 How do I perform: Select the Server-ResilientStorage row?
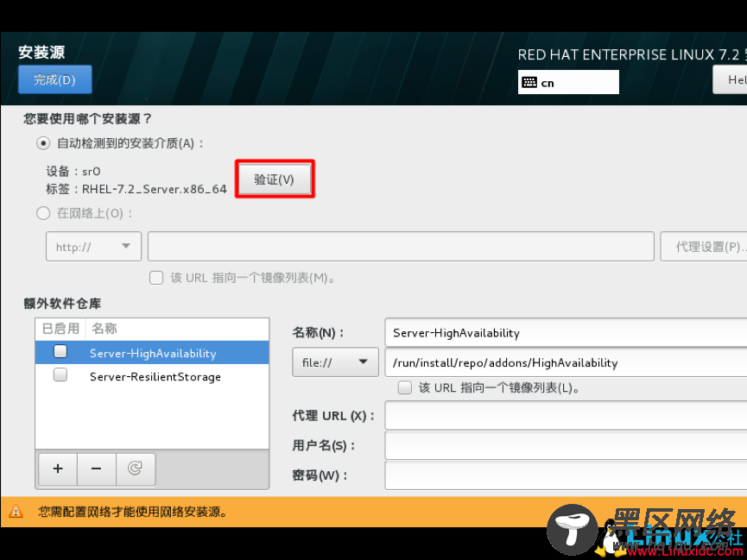pyautogui.click(x=152, y=376)
